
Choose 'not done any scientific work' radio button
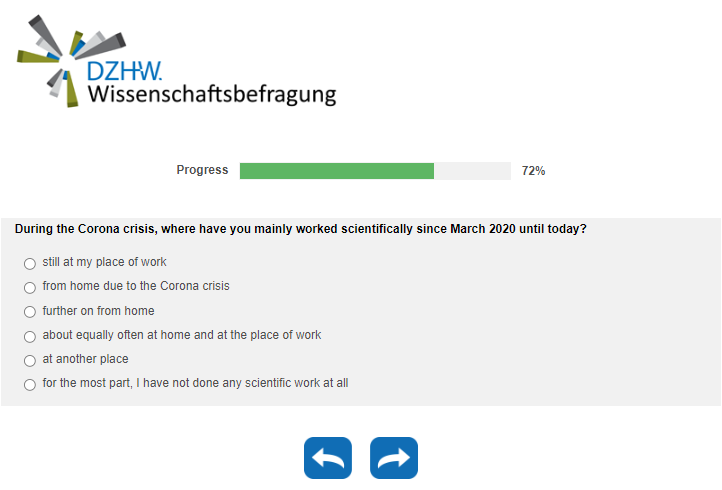pyautogui.click(x=30, y=384)
